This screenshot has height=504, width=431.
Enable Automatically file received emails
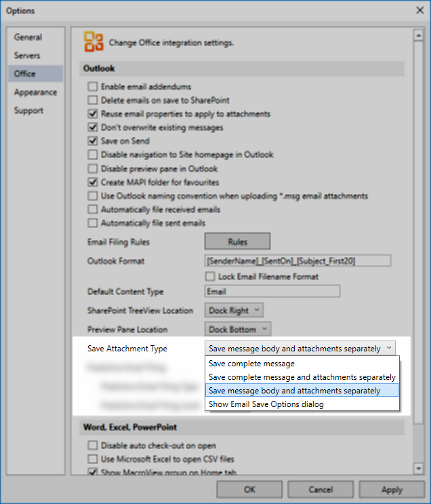pos(93,210)
